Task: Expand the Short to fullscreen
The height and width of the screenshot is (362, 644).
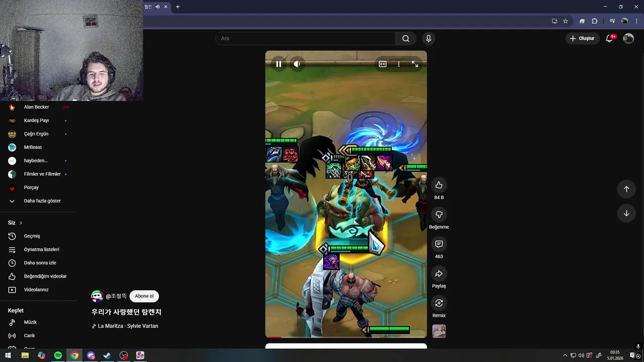Action: 415,64
